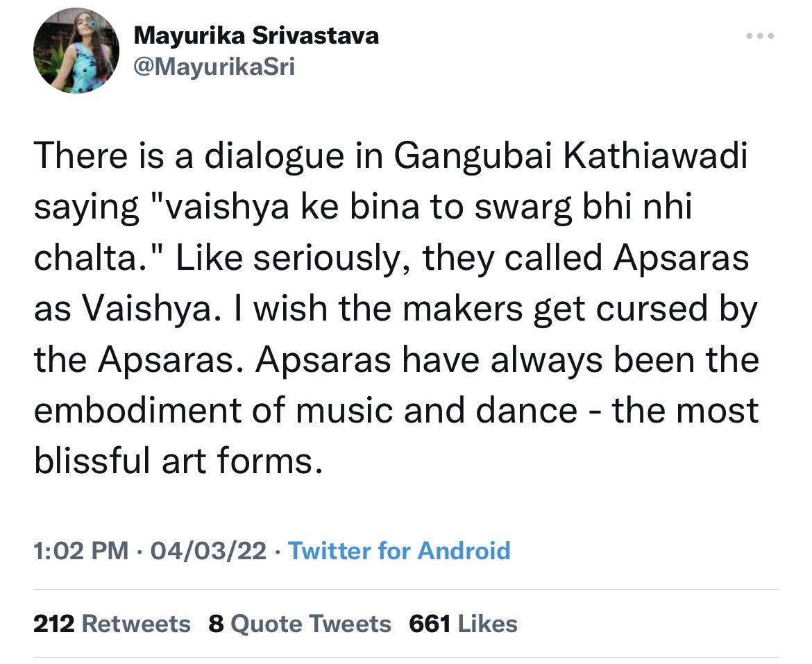
Task: Open the three-dot more options menu
Action: point(759,37)
